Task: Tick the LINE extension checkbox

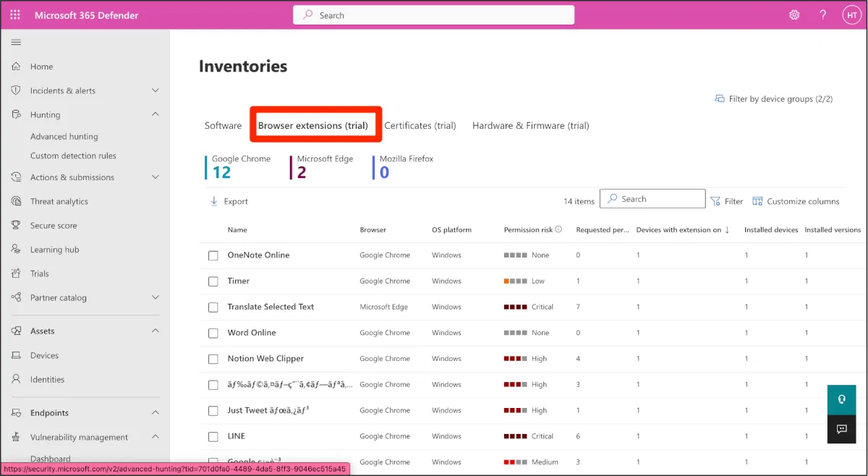Action: (213, 437)
